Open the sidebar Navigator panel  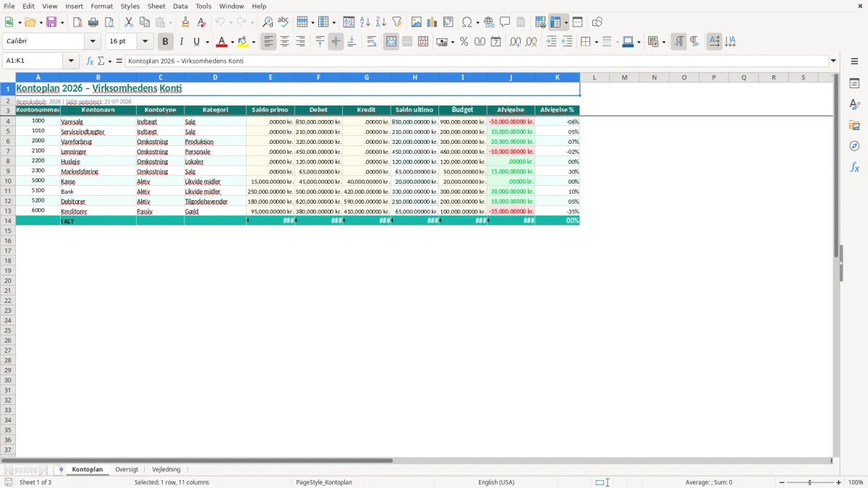coord(854,146)
